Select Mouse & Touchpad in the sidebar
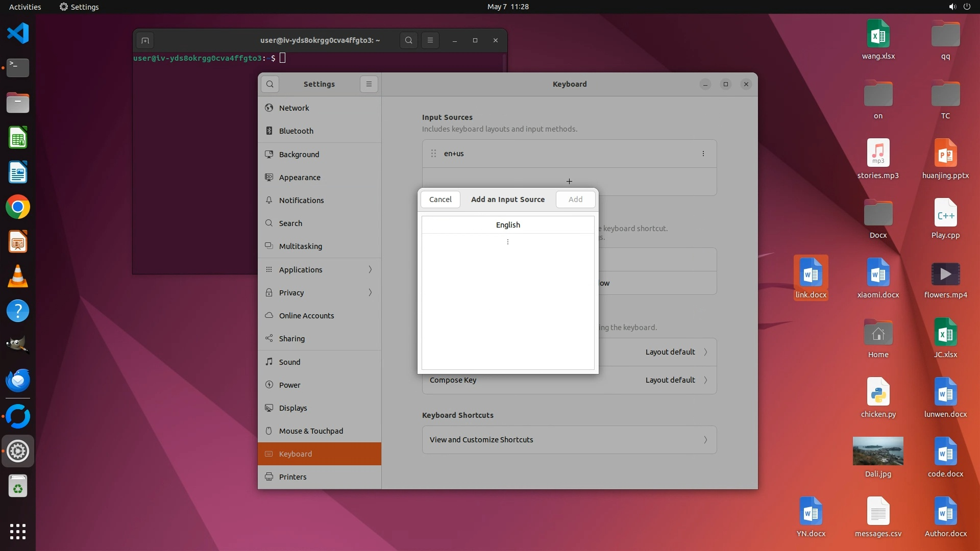This screenshot has width=980, height=551. click(x=311, y=431)
